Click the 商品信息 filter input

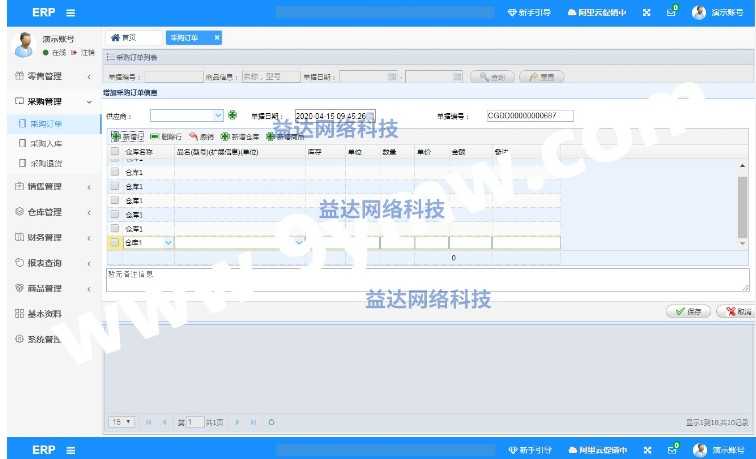(271, 77)
